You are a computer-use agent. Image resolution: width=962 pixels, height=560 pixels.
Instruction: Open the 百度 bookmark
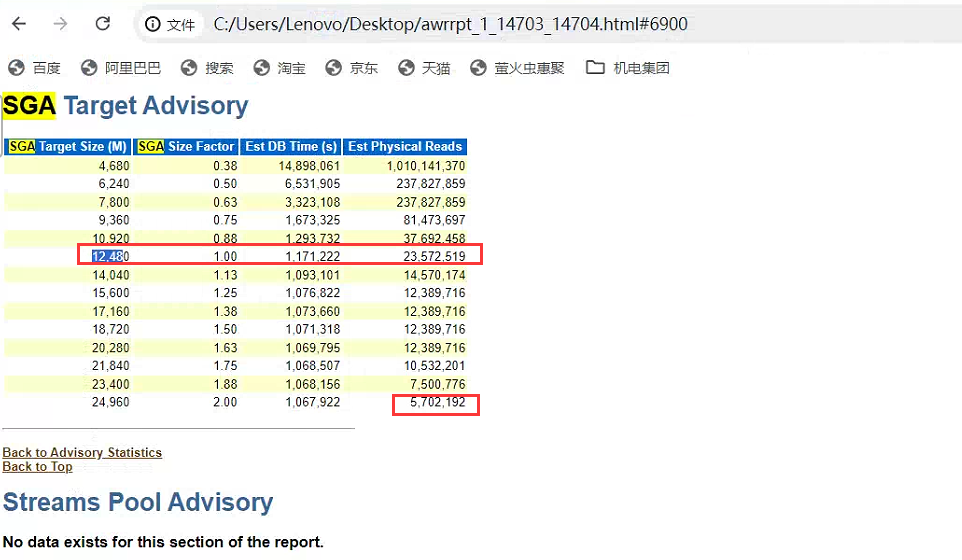click(x=34, y=67)
